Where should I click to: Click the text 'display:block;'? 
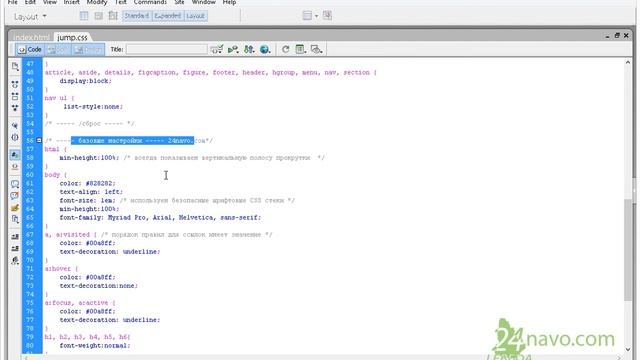[85, 81]
